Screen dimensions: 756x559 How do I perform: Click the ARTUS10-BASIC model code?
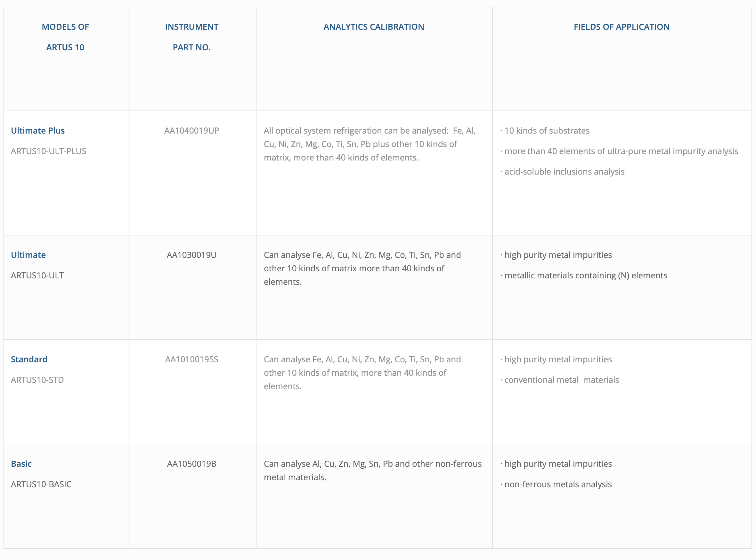pos(41,484)
